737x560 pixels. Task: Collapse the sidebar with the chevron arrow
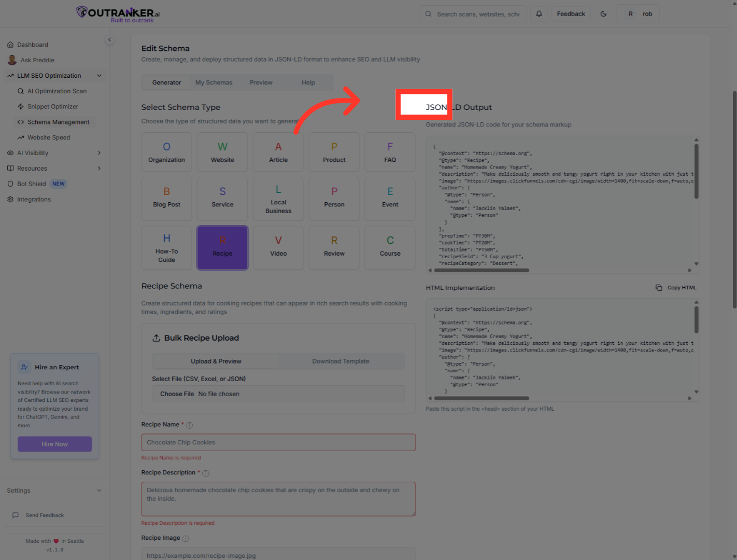pyautogui.click(x=109, y=39)
